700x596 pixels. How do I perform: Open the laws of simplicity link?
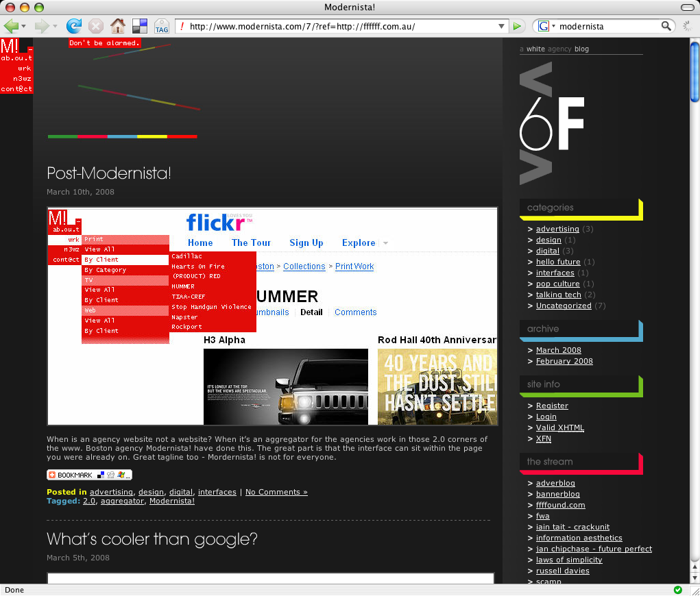(x=569, y=560)
